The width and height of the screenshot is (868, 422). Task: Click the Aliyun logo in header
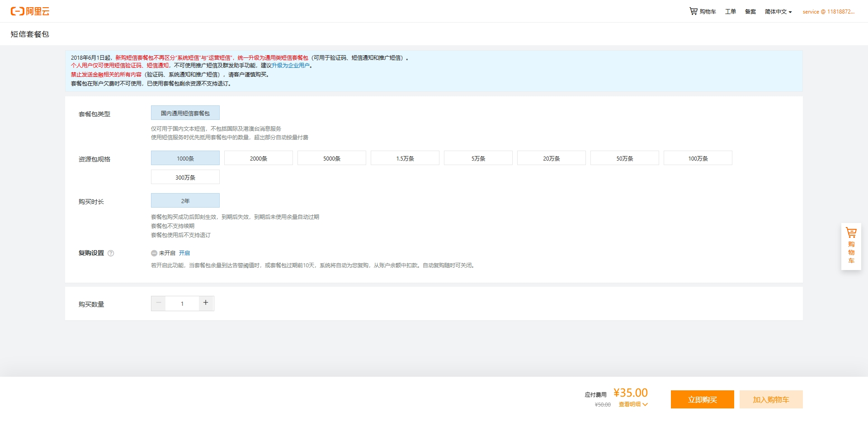30,11
